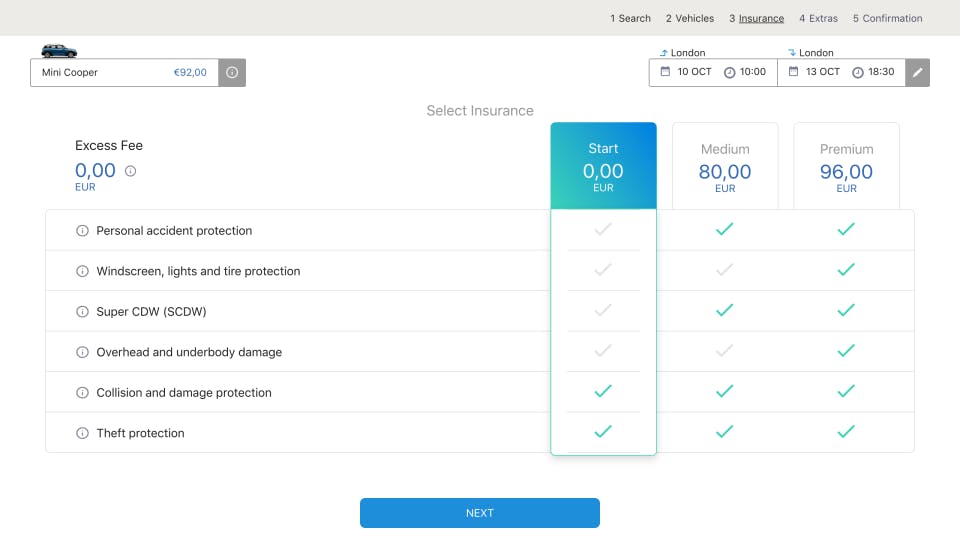Viewport: 960px width, 558px height.
Task: Choose the Medium 80,00 EUR plan
Action: coord(725,166)
